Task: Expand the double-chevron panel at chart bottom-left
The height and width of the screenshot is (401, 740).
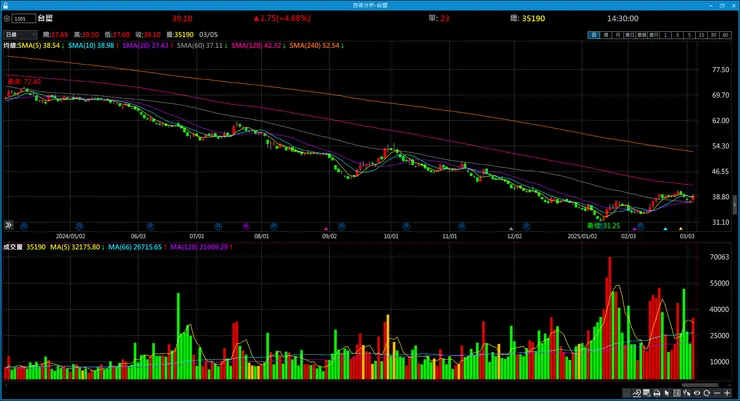Action: click(x=8, y=225)
